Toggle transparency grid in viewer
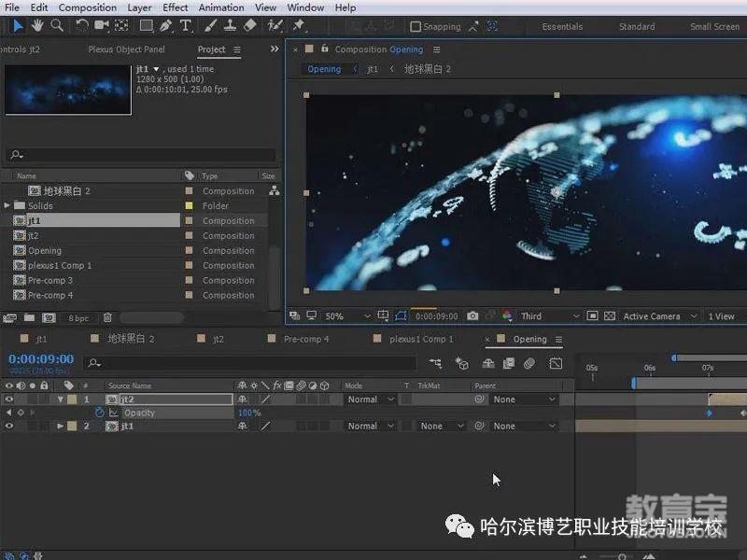Image resolution: width=747 pixels, height=560 pixels. 610,316
